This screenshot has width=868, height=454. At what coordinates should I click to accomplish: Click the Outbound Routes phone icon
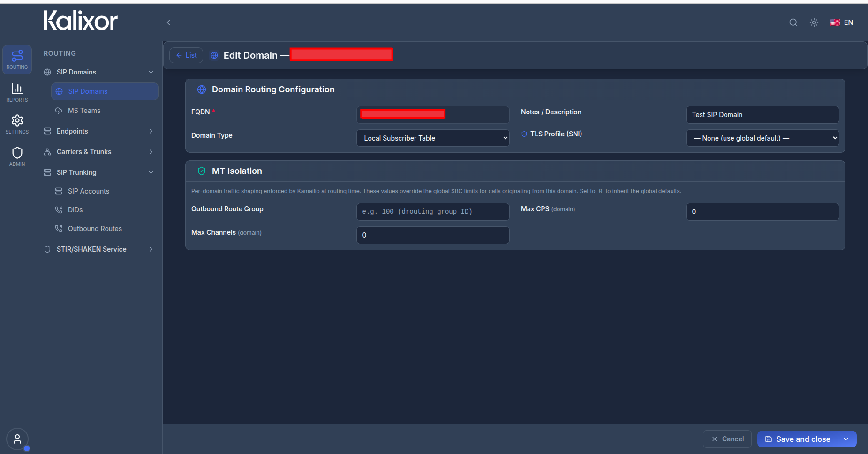[59, 229]
